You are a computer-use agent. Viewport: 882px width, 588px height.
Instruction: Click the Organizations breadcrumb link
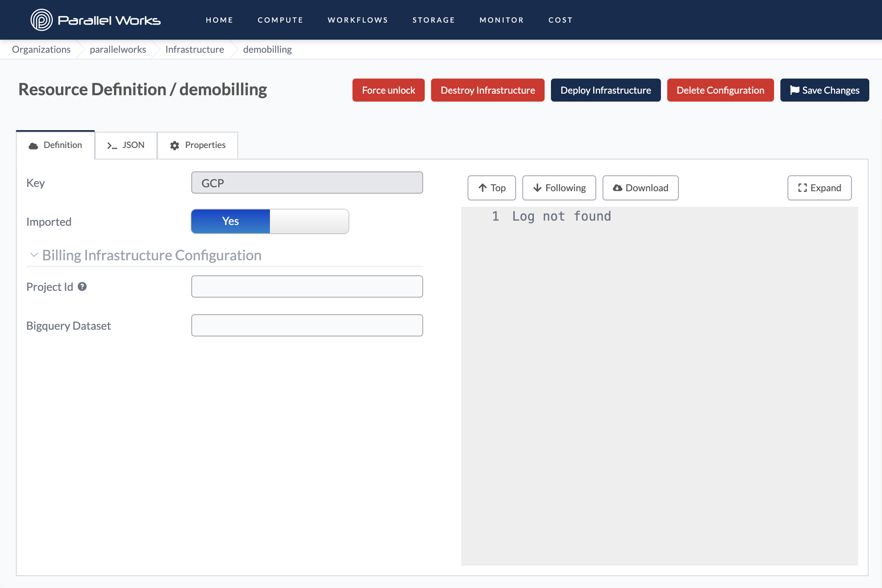(x=41, y=49)
